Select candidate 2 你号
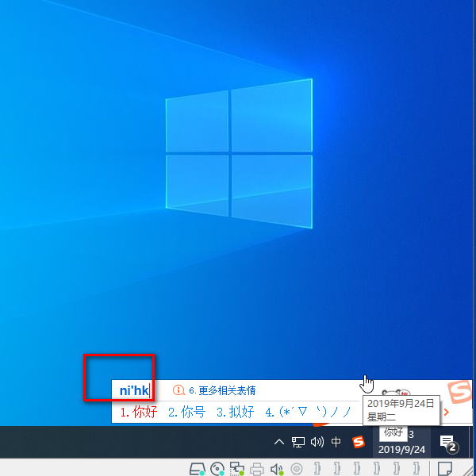The image size is (476, 476). tap(186, 412)
